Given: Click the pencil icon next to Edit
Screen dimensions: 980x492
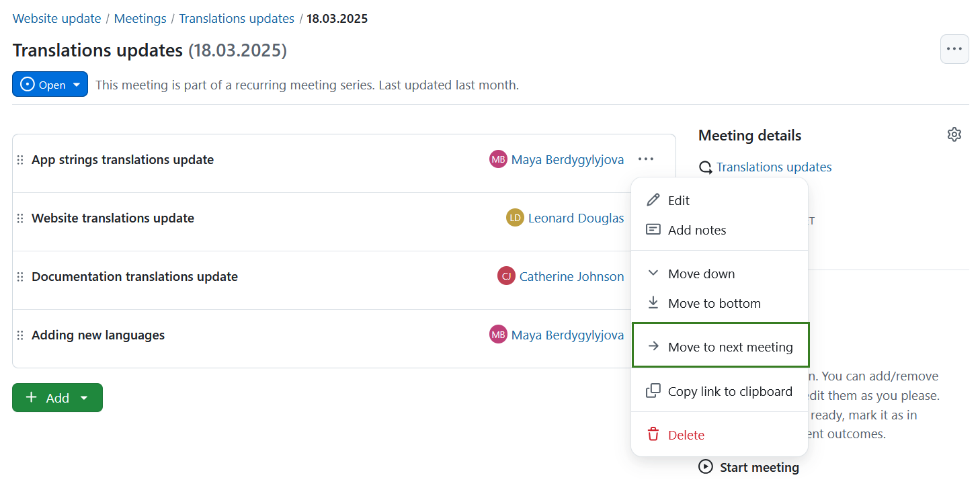Looking at the screenshot, I should (x=653, y=200).
